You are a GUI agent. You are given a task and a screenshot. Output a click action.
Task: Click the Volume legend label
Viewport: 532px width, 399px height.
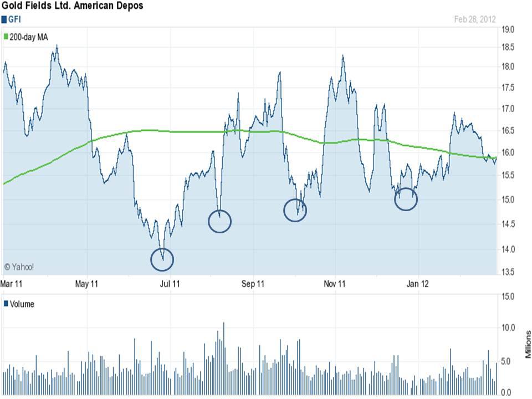pos(22,304)
